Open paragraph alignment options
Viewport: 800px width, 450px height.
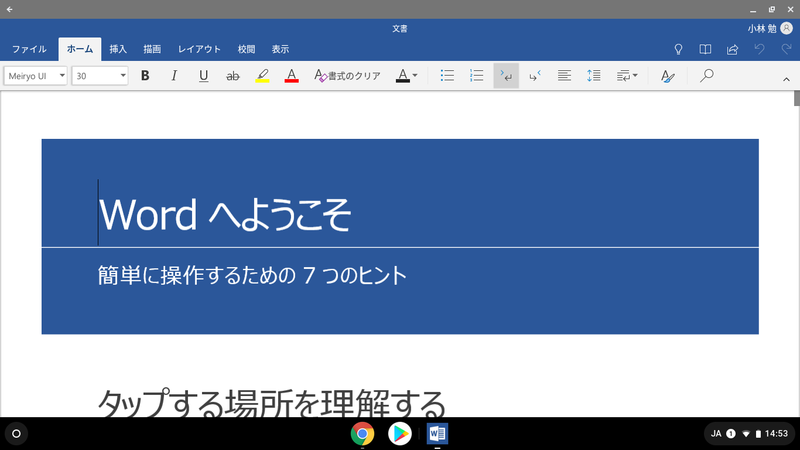[x=564, y=76]
